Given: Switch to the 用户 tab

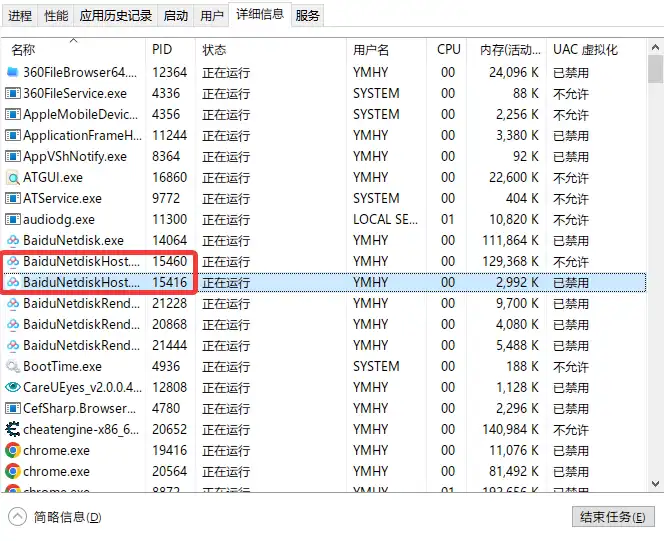Looking at the screenshot, I should 212,16.
